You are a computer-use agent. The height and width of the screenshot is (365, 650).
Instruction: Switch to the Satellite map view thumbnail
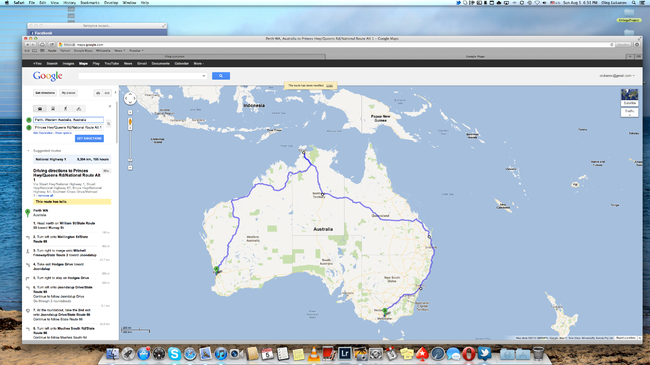629,97
